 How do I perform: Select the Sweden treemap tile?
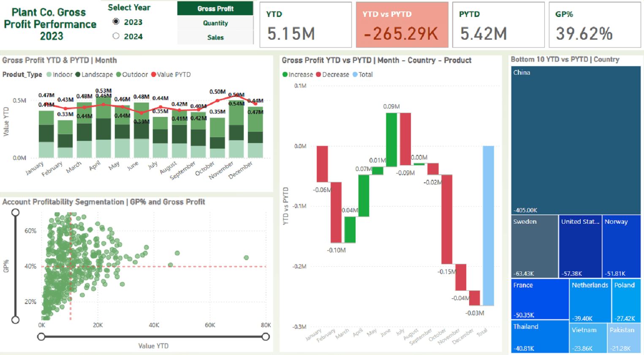click(x=535, y=247)
